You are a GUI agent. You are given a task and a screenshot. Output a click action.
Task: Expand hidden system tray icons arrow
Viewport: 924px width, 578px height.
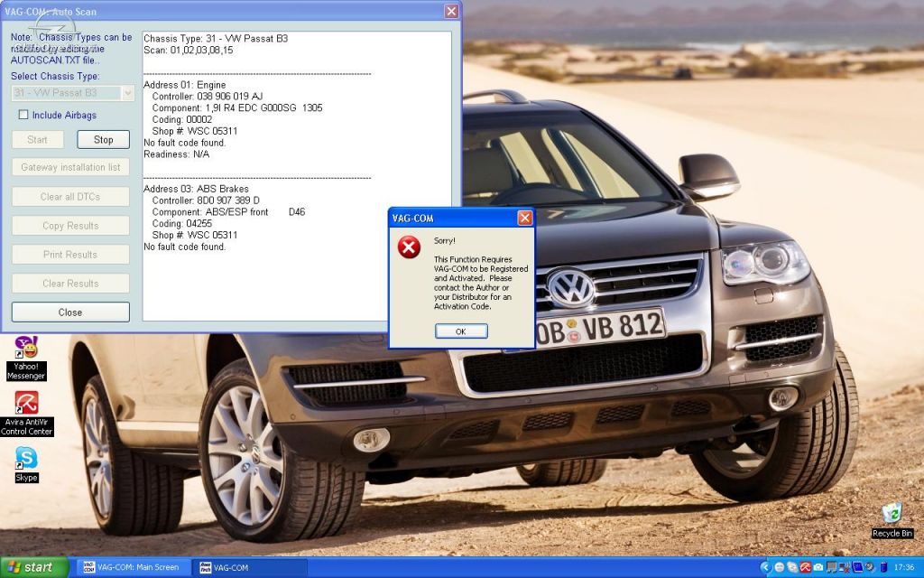coord(766,567)
